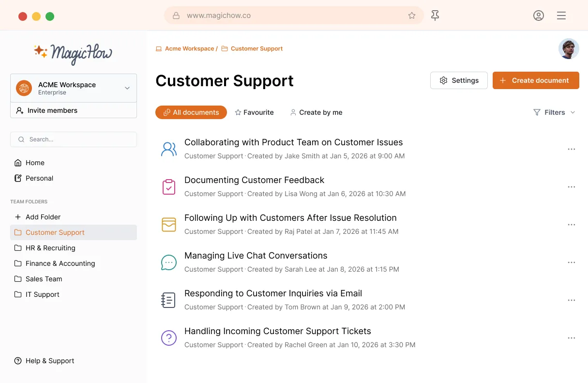Image resolution: width=588 pixels, height=383 pixels.
Task: Open the Filters dropdown
Action: click(554, 112)
